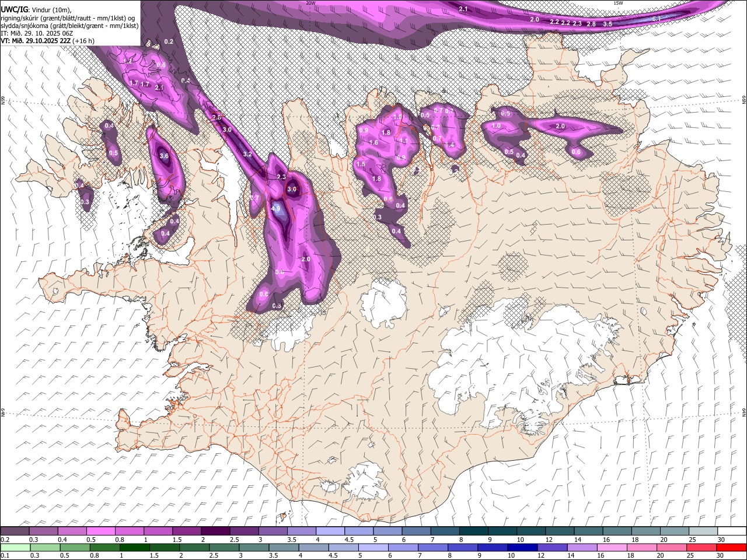Click the light grey swatch between 25 and 30 on upper scale
This screenshot has height=560, width=747.
tap(703, 531)
